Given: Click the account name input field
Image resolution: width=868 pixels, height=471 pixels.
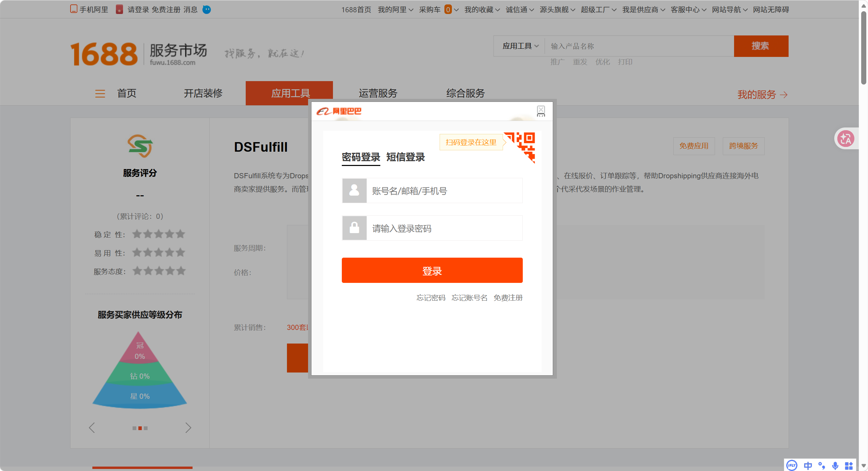Looking at the screenshot, I should click(x=432, y=191).
